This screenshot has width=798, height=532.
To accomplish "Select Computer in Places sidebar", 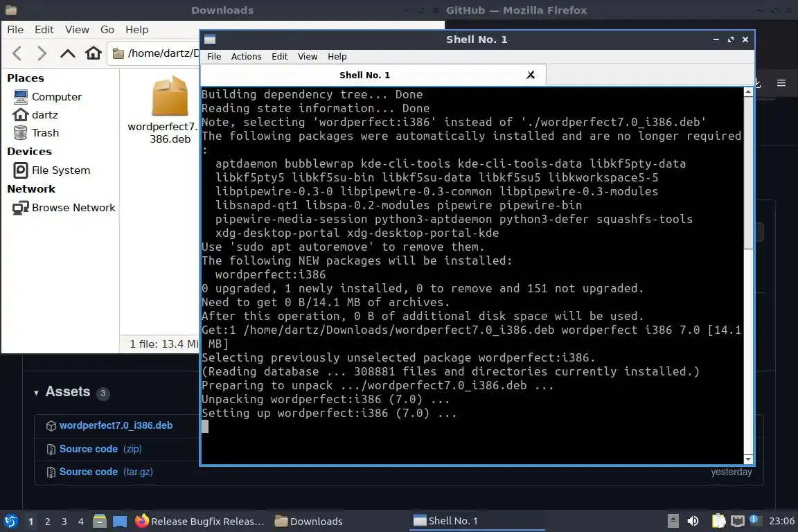I will 57,97.
